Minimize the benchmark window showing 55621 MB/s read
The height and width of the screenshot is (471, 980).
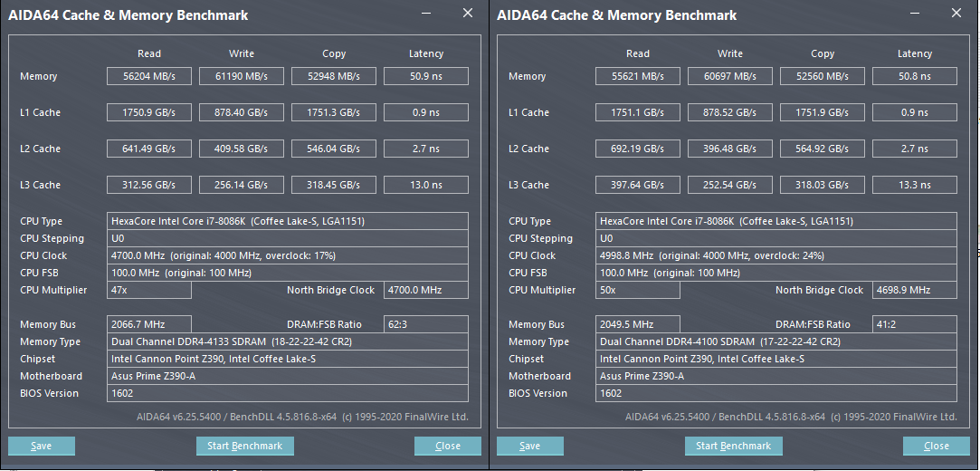[915, 14]
